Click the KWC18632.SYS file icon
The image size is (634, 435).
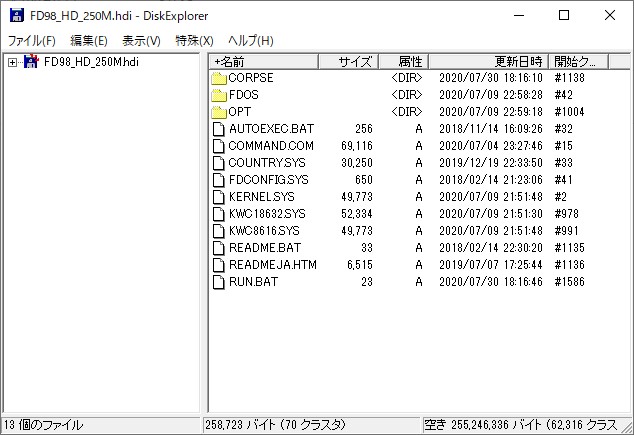pos(219,214)
